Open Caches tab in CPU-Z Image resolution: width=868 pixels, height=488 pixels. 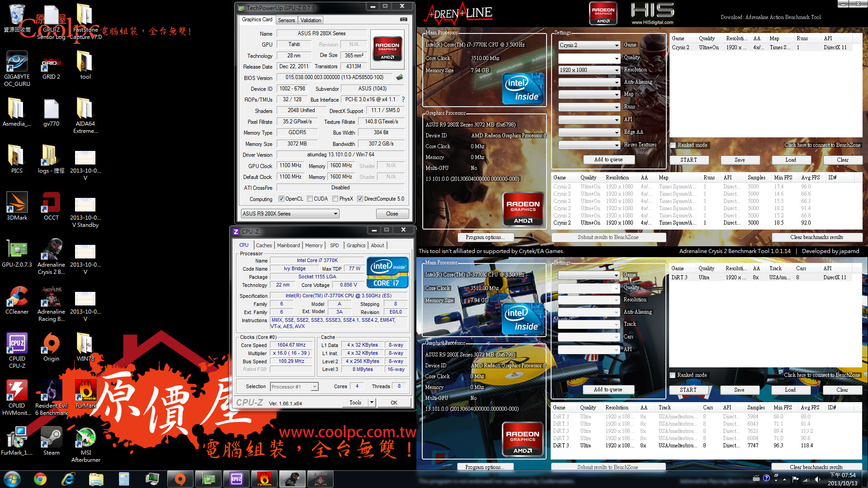click(264, 245)
